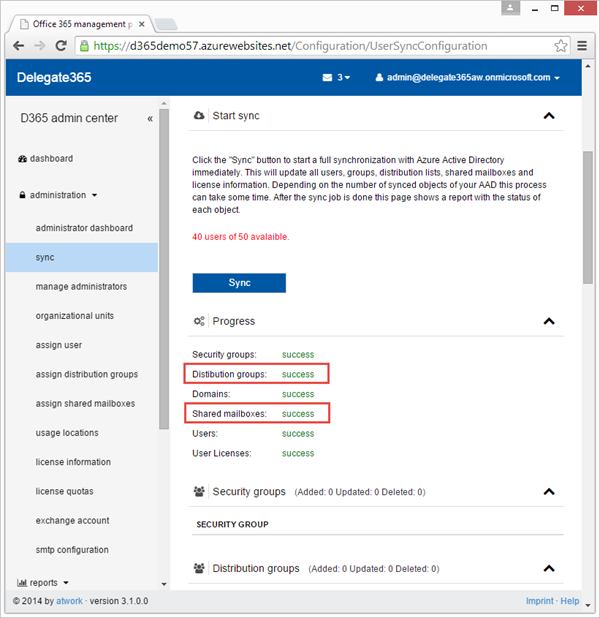Open a new browser tab
The width and height of the screenshot is (600, 618).
click(x=166, y=24)
